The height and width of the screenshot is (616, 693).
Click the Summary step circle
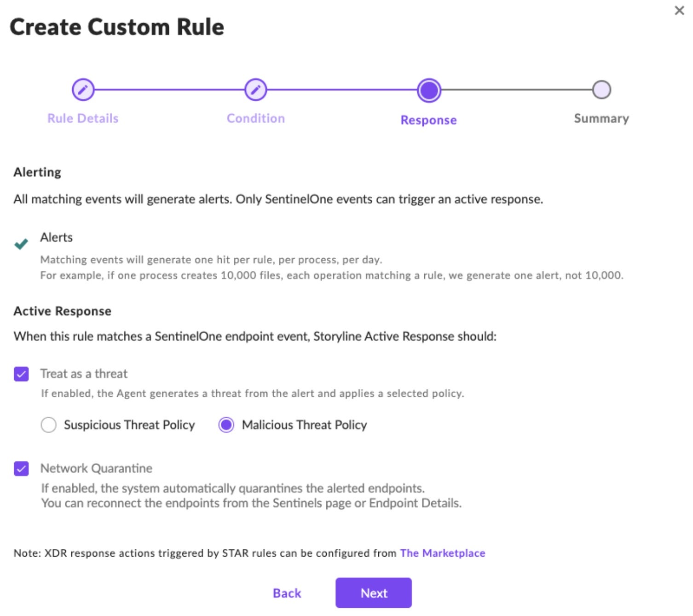(601, 90)
